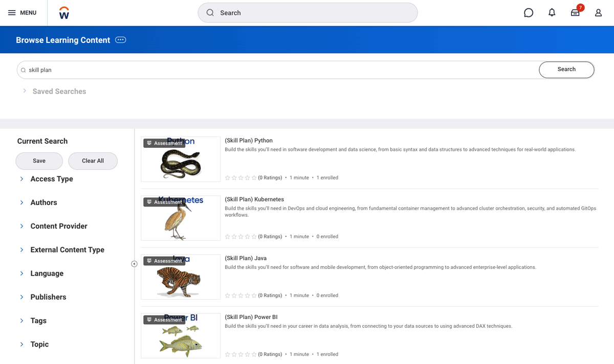Go to Workday home logo
Viewport: 614px width, 364px height.
click(x=64, y=13)
